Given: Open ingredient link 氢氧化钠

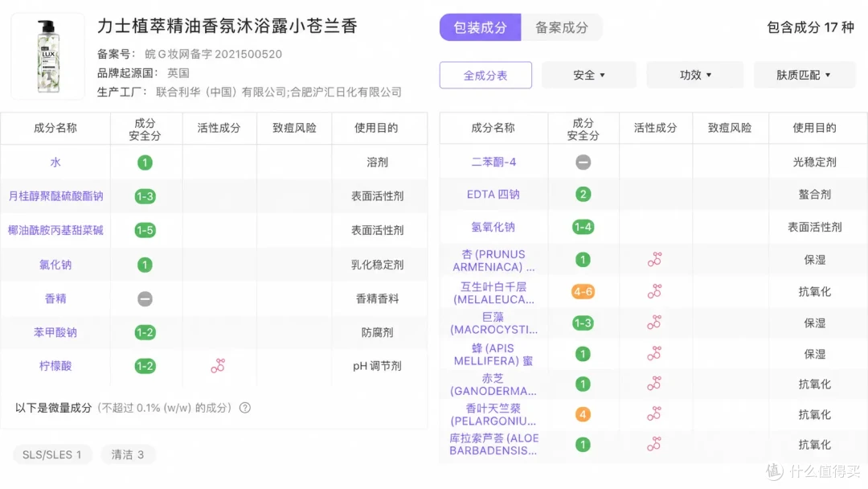Looking at the screenshot, I should point(493,227).
